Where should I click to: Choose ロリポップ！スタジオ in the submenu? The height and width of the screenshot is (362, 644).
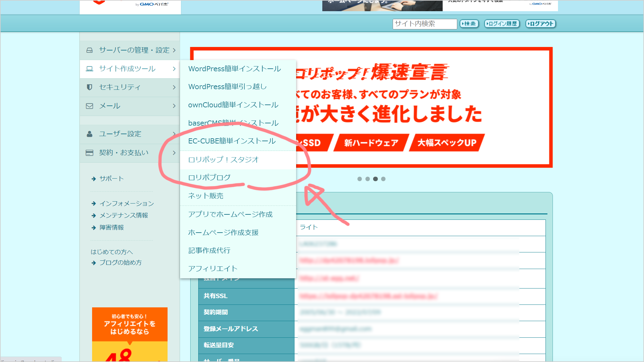(223, 159)
